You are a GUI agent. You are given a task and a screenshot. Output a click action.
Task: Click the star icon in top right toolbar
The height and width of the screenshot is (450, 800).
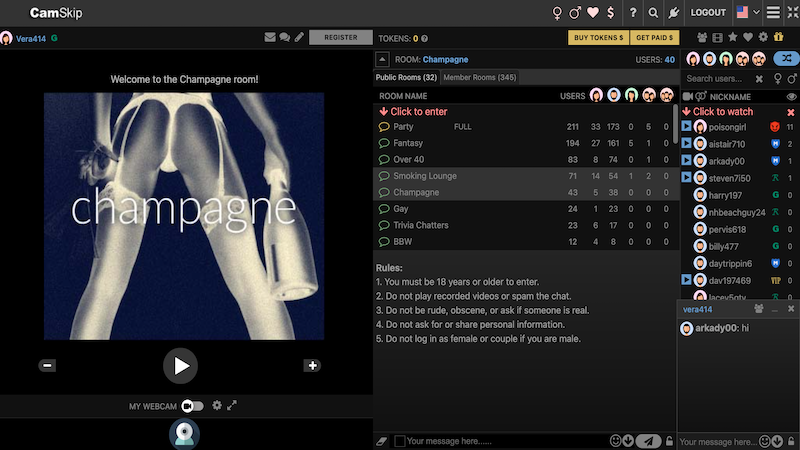[x=733, y=37]
